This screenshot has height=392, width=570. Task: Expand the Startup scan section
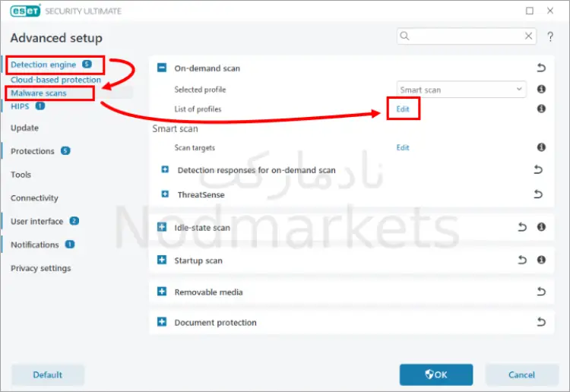pos(162,260)
